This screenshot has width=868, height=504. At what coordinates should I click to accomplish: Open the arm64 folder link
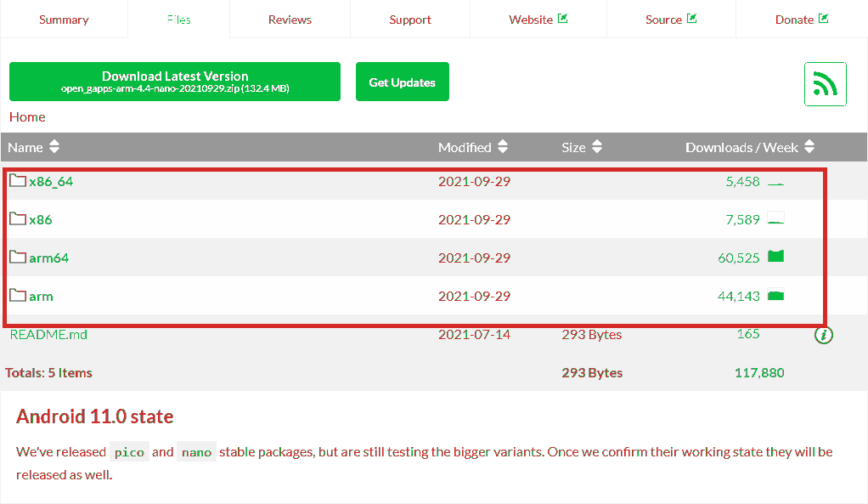click(x=48, y=258)
